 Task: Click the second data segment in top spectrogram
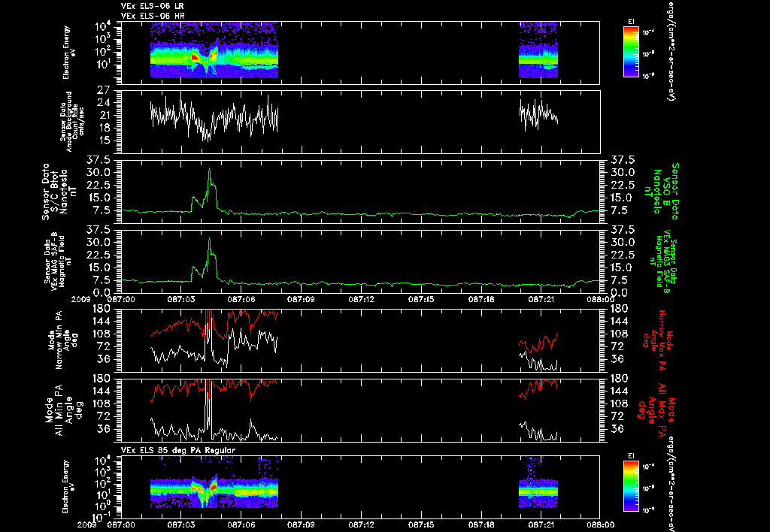(538, 50)
